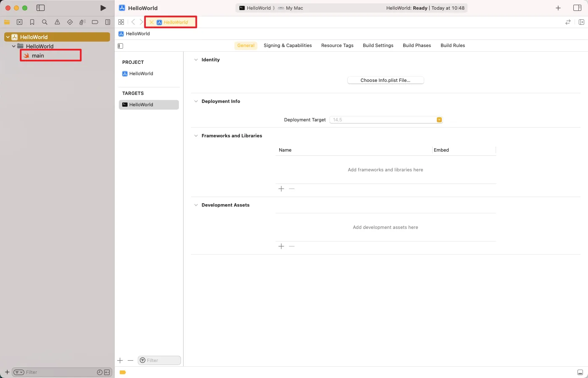Open the Debug navigator
The width and height of the screenshot is (588, 378).
click(x=82, y=22)
